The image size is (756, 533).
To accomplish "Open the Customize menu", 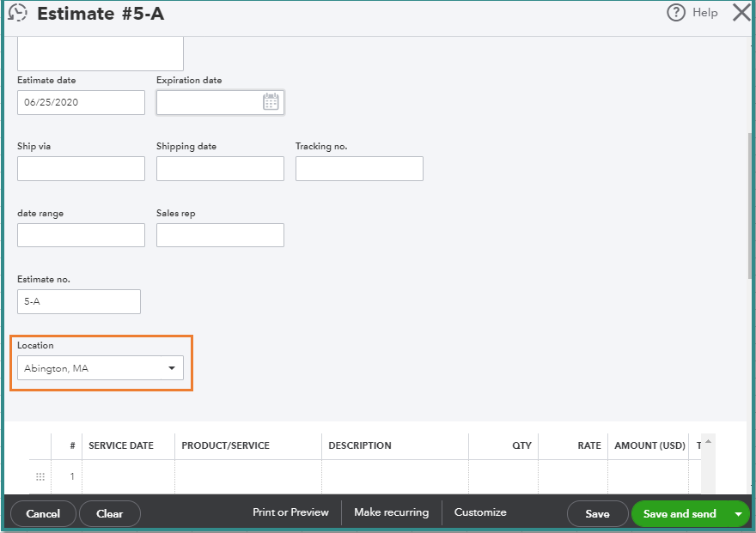I will [x=479, y=512].
